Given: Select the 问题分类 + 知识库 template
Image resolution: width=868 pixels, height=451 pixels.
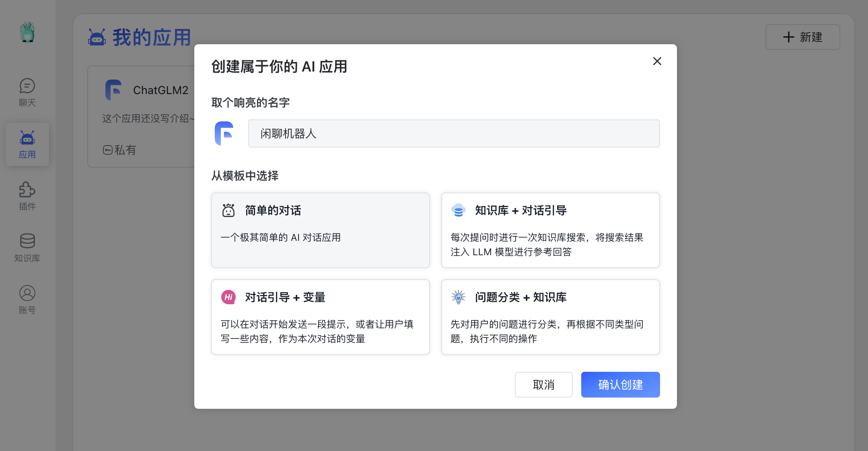Looking at the screenshot, I should 550,317.
